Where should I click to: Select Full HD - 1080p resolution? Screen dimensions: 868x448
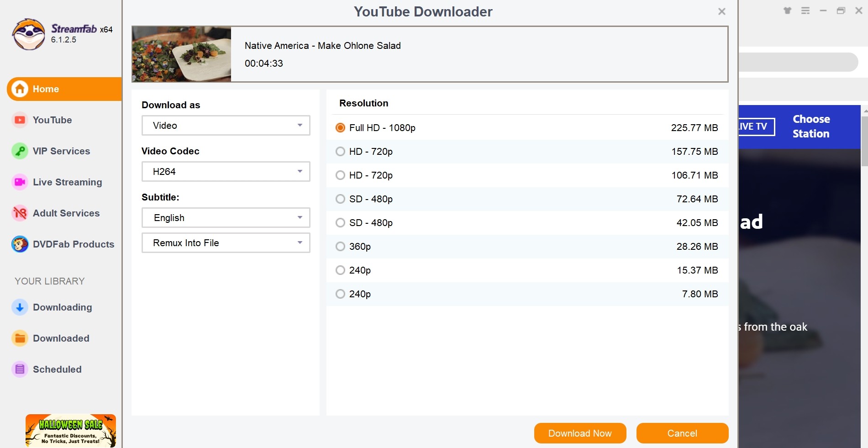click(x=527, y=128)
